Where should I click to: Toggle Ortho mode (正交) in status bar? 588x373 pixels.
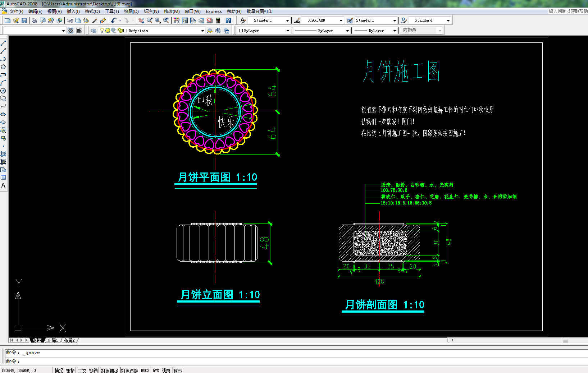tap(82, 370)
